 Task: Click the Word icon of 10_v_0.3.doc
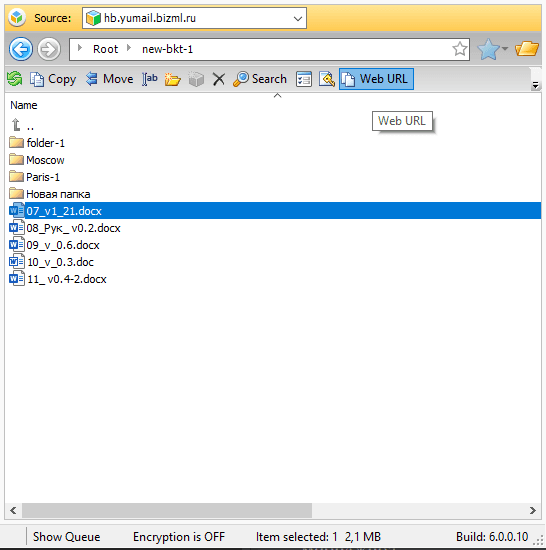(17, 262)
